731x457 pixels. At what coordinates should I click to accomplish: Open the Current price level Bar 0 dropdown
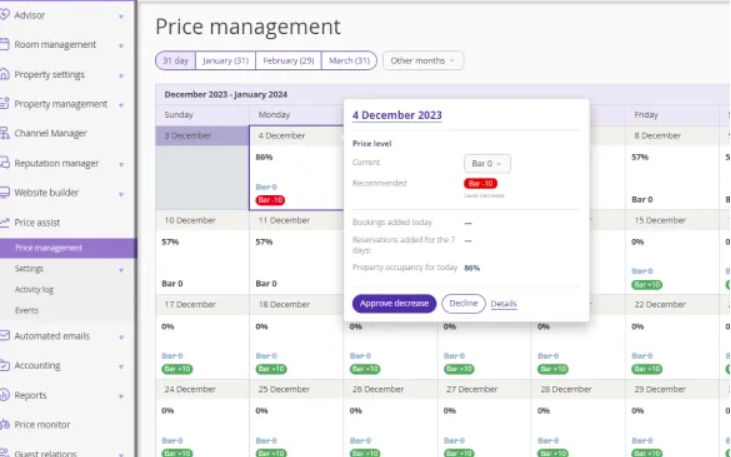click(x=487, y=163)
